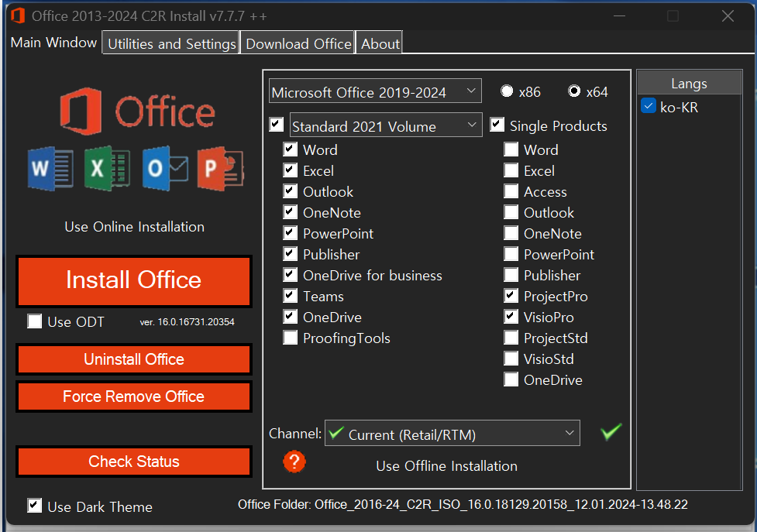
Task: Toggle Use Dark Theme checkbox
Action: [x=35, y=506]
